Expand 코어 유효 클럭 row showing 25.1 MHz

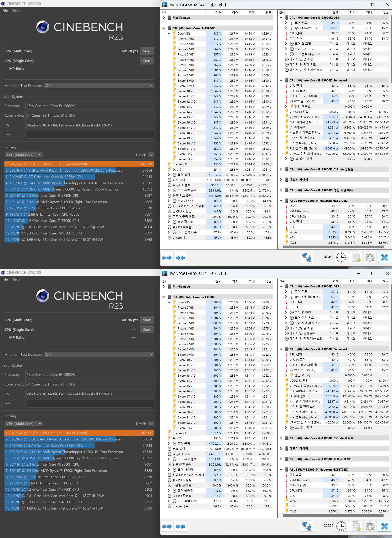click(x=169, y=190)
